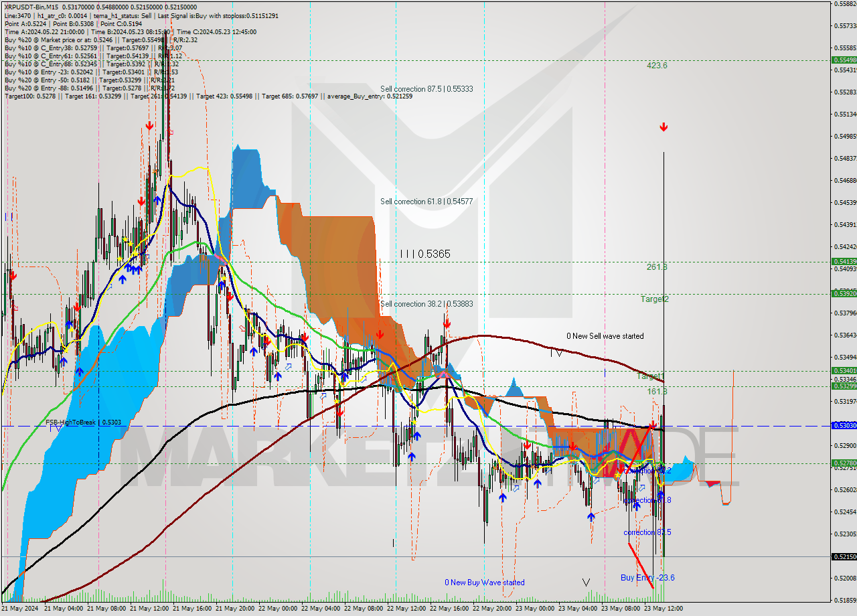857x616 pixels.
Task: Click the '0 New Buy Wave started' annotation
Action: [485, 583]
